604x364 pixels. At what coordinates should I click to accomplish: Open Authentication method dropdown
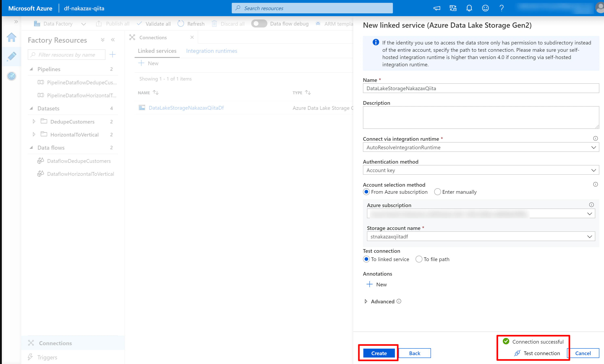(481, 170)
